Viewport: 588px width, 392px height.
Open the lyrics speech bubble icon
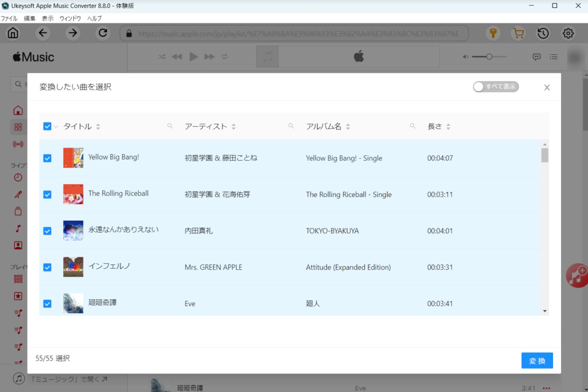[537, 57]
